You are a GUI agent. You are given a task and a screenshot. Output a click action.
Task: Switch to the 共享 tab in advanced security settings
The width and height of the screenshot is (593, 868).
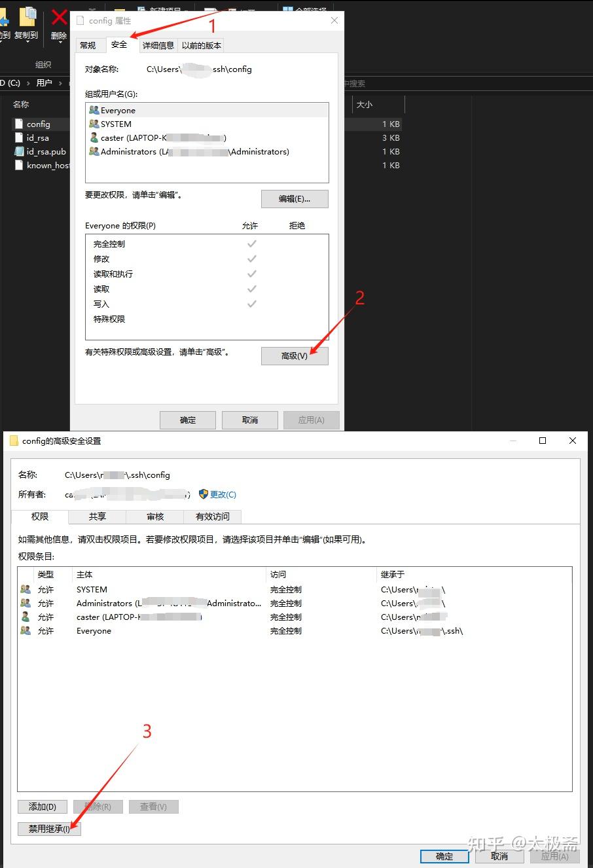[x=98, y=516]
